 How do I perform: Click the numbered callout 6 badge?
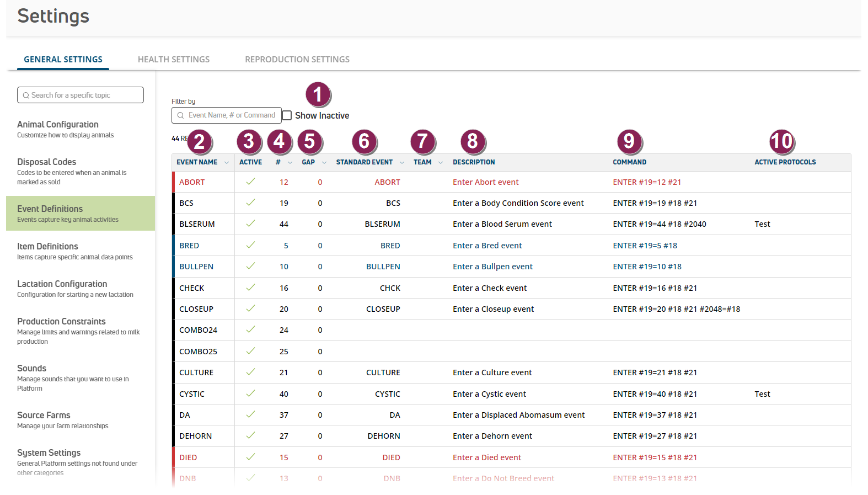(x=364, y=141)
